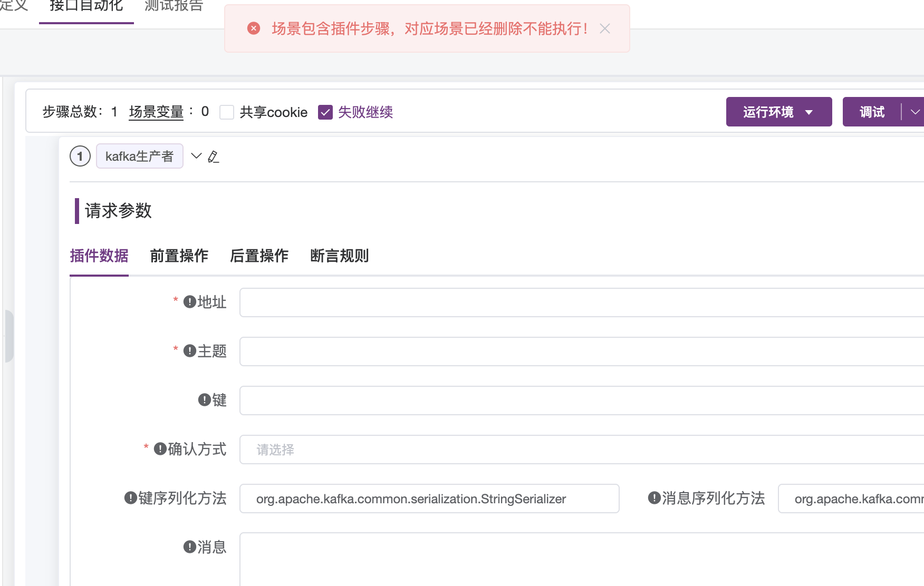Click the info icon beside 地址

190,302
